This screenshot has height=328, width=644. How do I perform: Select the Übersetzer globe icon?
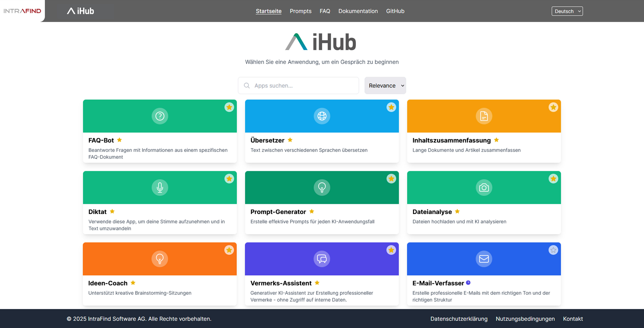tap(322, 116)
